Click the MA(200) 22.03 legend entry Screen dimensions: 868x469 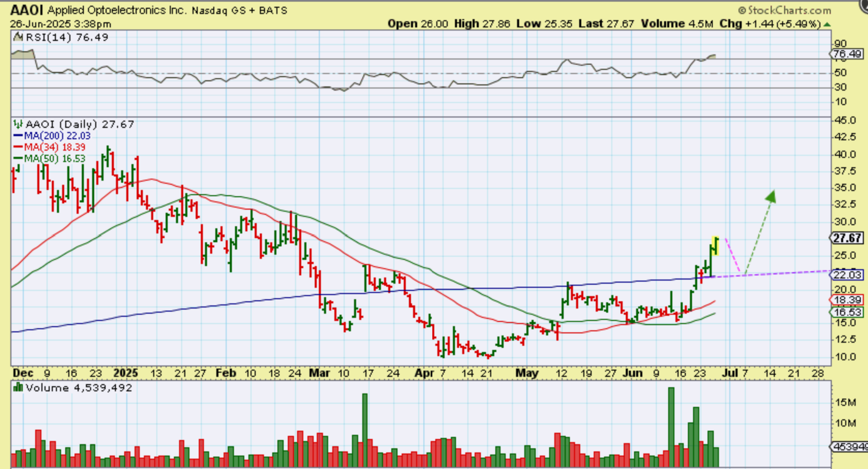(x=52, y=136)
